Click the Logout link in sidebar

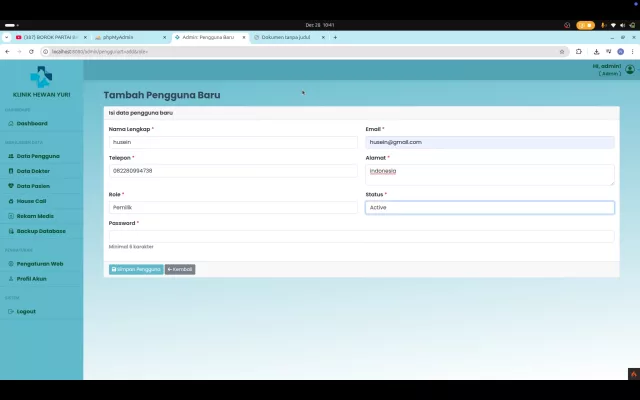26,311
